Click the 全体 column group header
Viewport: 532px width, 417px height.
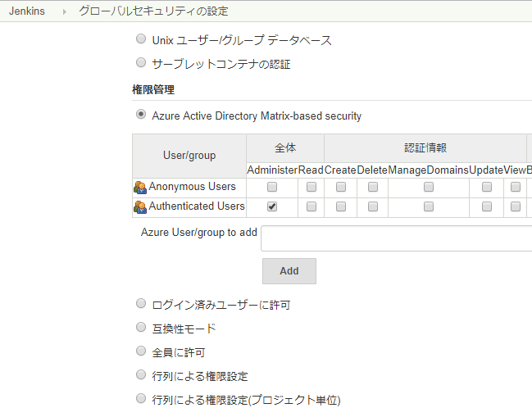pyautogui.click(x=285, y=148)
